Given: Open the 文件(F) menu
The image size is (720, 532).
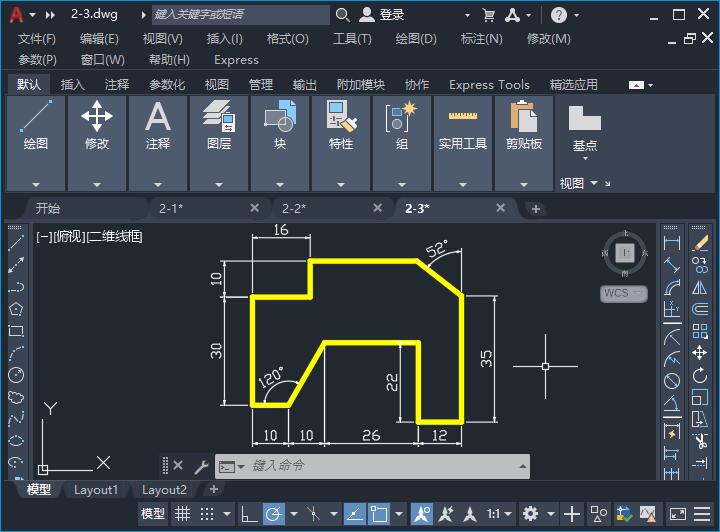Looking at the screenshot, I should tap(37, 39).
